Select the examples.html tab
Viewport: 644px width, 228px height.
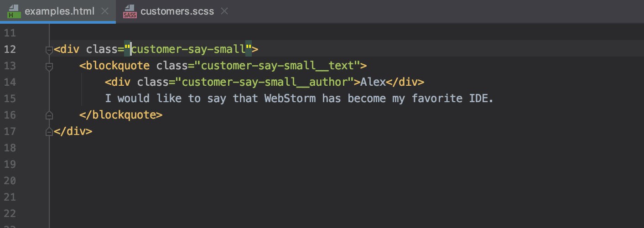click(x=60, y=11)
